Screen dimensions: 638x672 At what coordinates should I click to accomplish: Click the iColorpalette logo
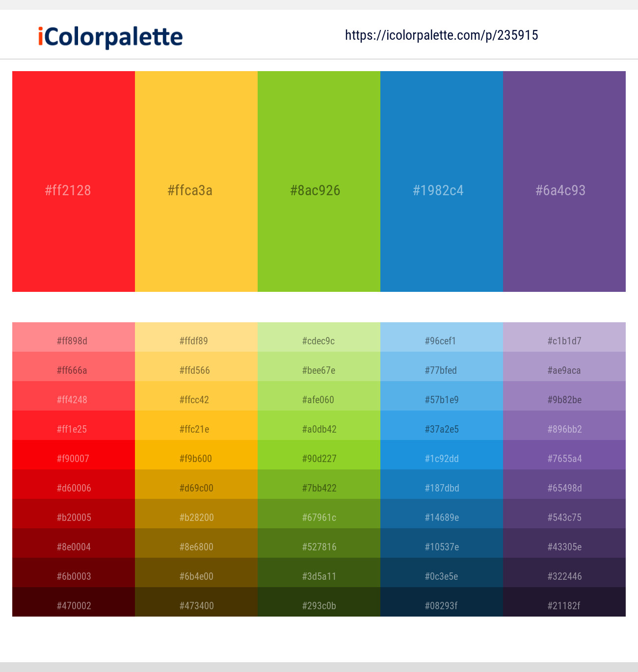point(110,37)
